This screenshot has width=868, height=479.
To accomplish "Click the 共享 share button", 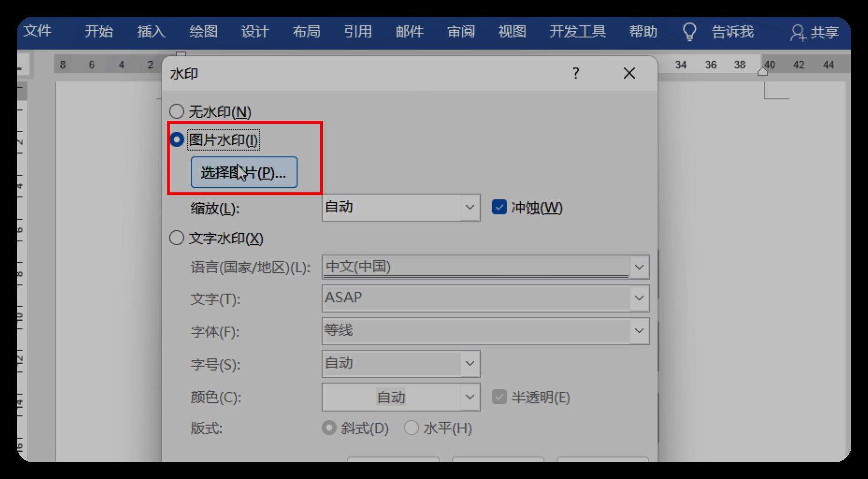I will coord(815,32).
